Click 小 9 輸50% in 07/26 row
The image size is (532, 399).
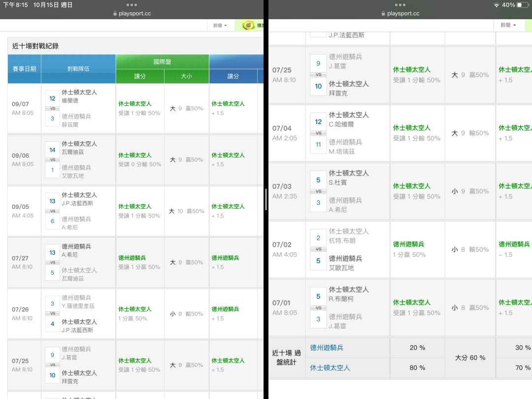click(x=187, y=314)
